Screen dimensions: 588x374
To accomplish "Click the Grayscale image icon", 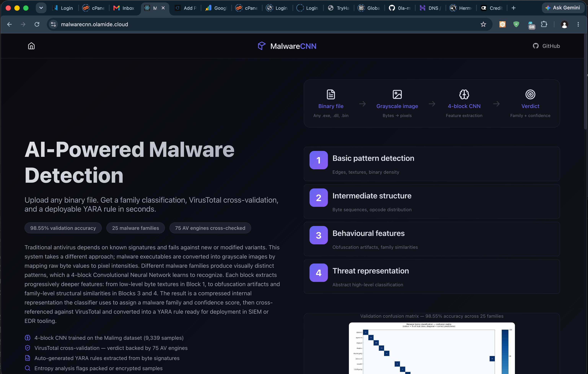I will [x=397, y=94].
